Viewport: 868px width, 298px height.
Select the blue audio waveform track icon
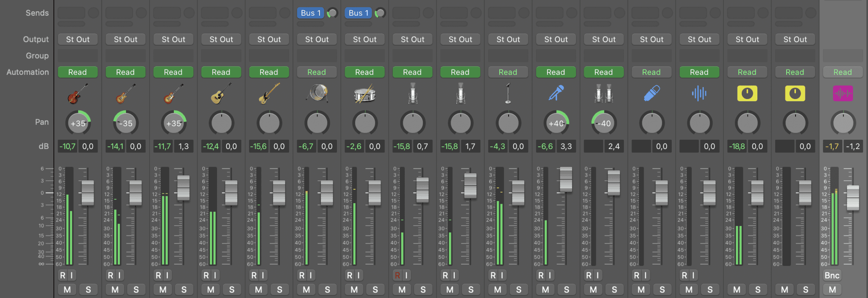click(x=699, y=94)
